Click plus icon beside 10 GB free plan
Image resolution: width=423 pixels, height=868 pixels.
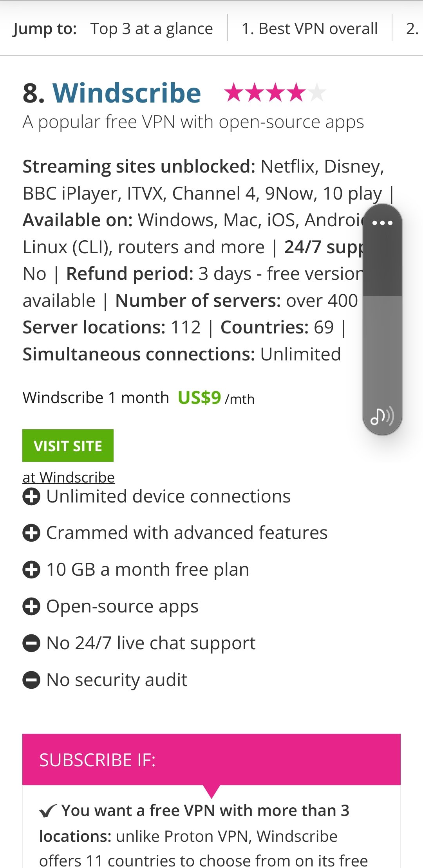click(31, 570)
